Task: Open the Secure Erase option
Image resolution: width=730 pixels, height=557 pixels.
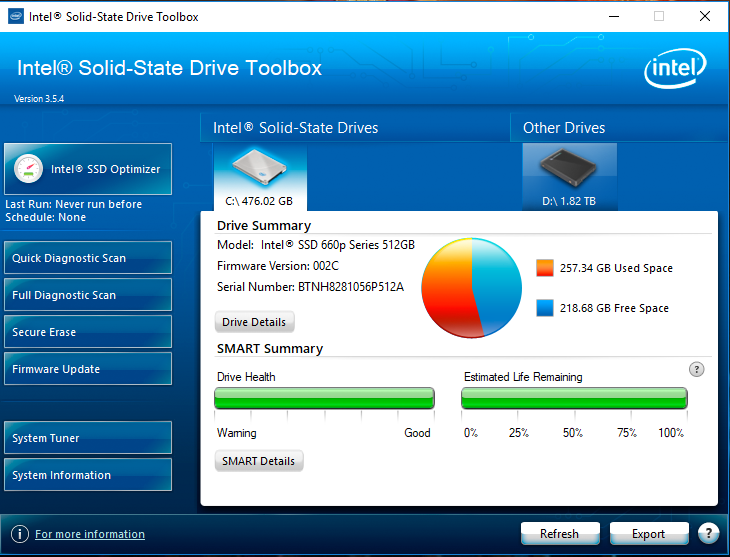Action: tap(87, 332)
